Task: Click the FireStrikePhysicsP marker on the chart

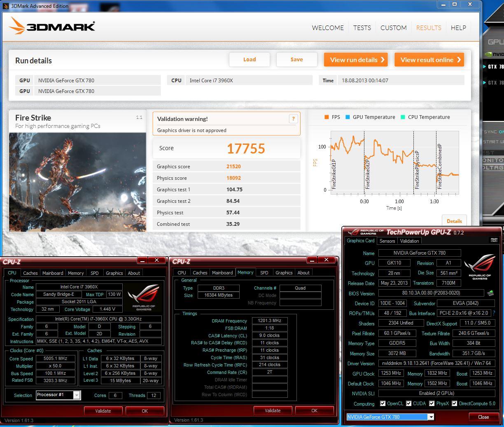Action: [x=417, y=169]
